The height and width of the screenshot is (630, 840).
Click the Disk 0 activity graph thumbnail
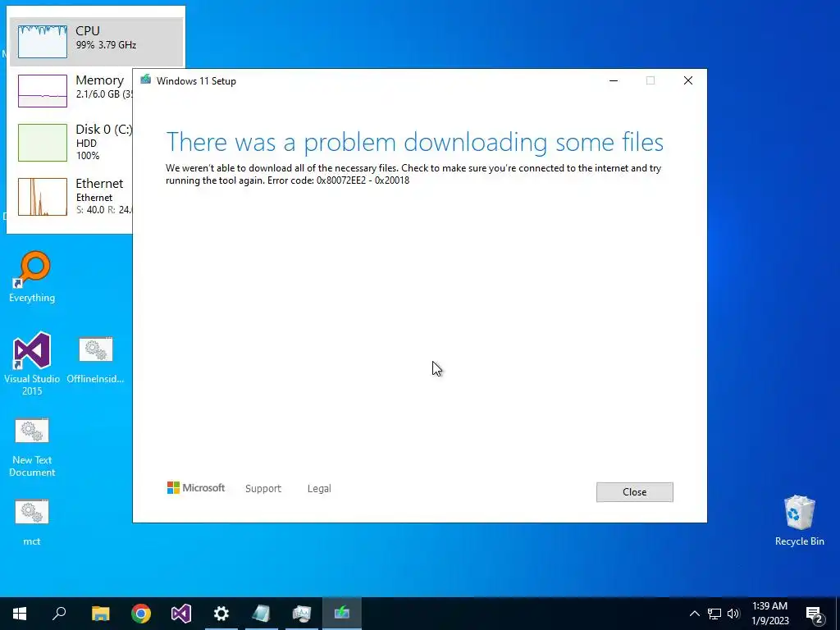[43, 143]
